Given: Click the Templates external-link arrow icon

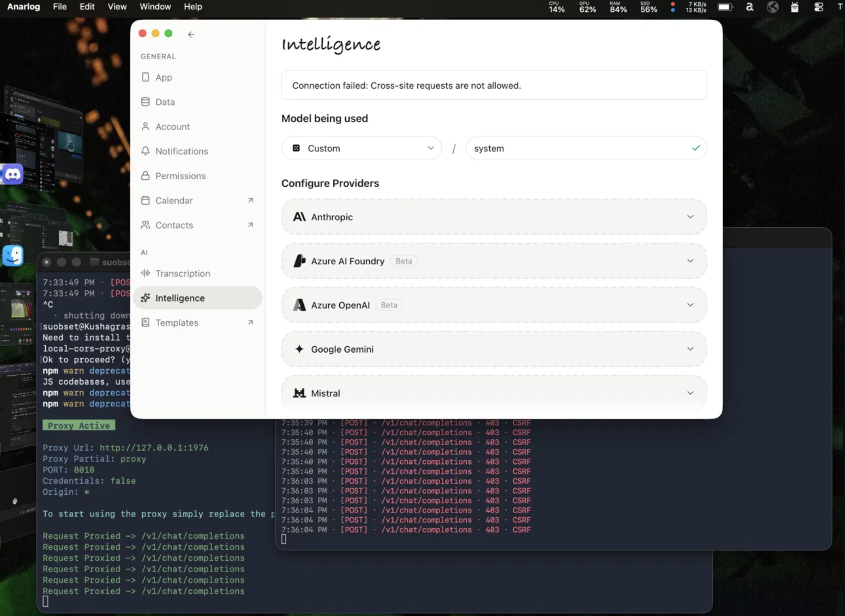Looking at the screenshot, I should 250,322.
